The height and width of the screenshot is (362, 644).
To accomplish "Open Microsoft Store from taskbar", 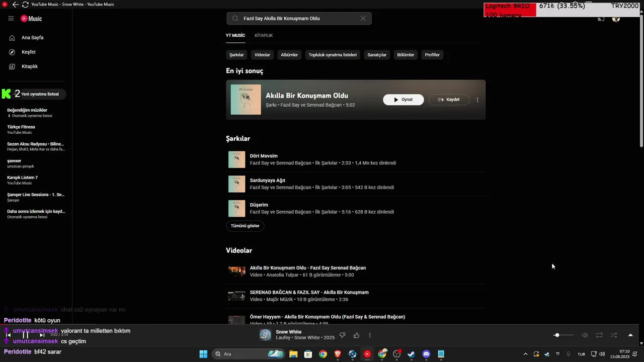I will point(308,354).
